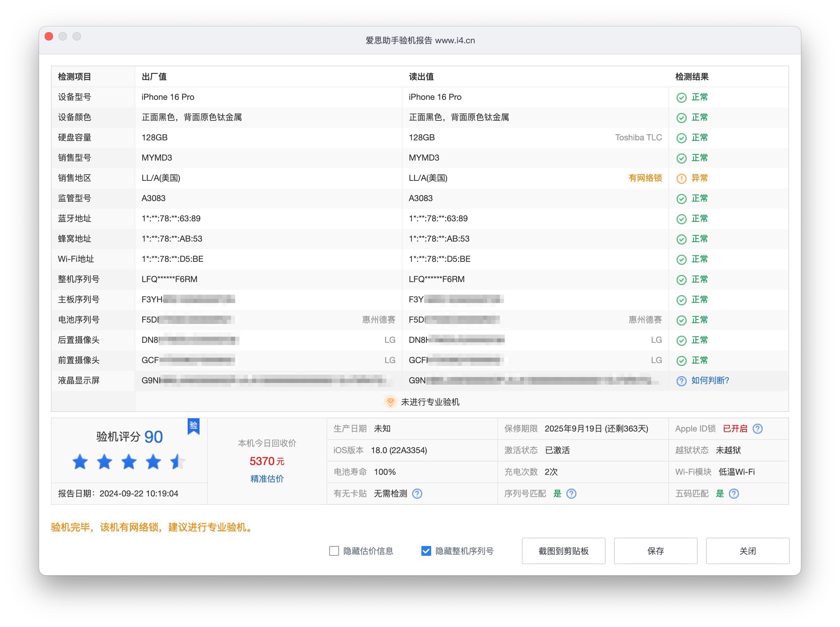Click the blue 验 bookmark badge
This screenshot has width=840, height=627.
[x=193, y=426]
